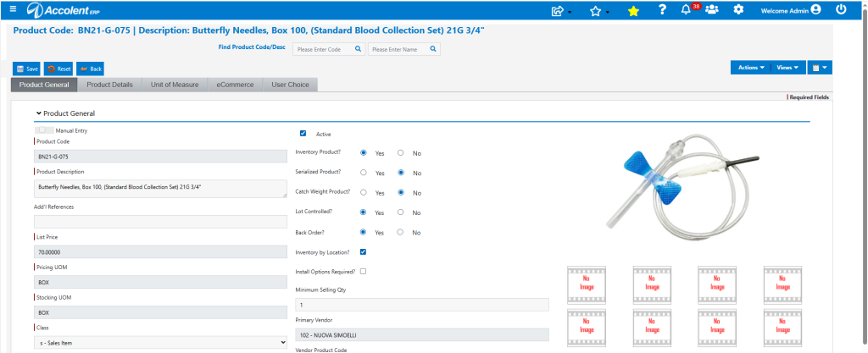The image size is (868, 353).
Task: Click the Primary Vendor field
Action: (x=422, y=334)
